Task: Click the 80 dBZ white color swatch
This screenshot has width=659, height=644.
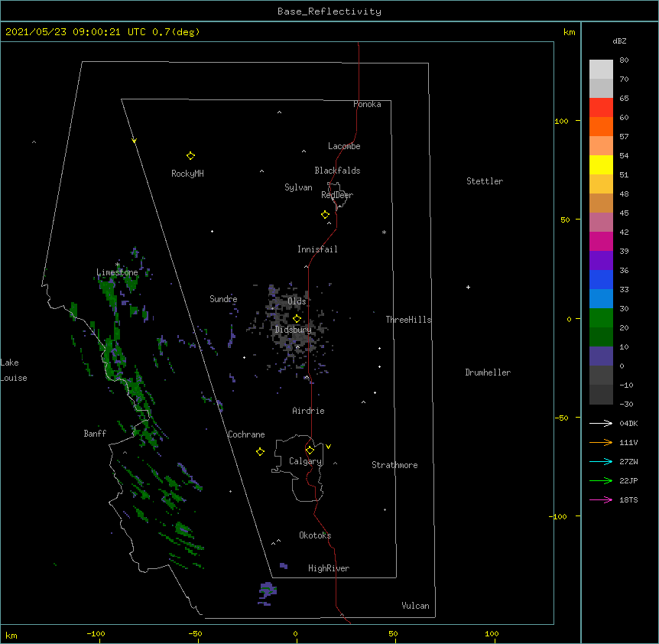Action: click(x=601, y=70)
